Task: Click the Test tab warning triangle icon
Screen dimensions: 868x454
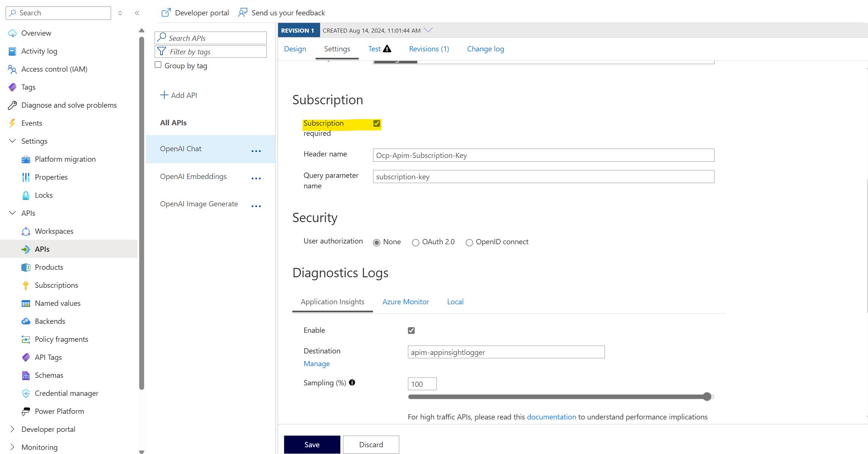Action: [387, 48]
